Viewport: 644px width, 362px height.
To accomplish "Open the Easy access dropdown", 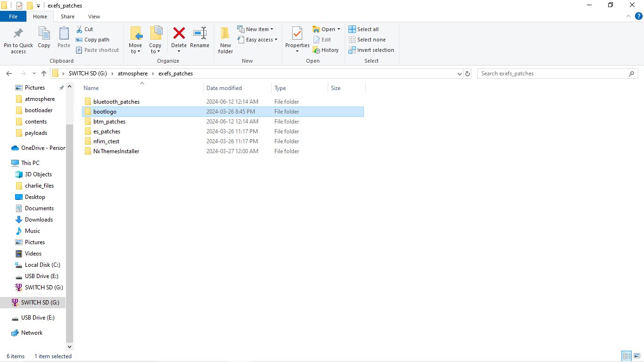I will (257, 40).
